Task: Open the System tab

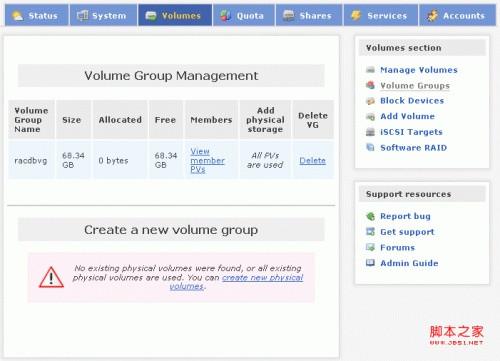Action: click(103, 15)
